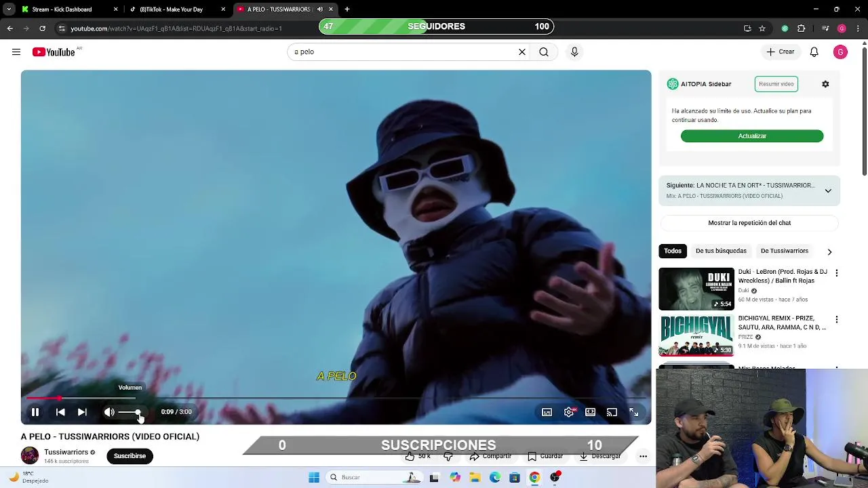Screen dimensions: 868x488
Task: Select the De Tussiwarriors chip
Action: tap(785, 251)
